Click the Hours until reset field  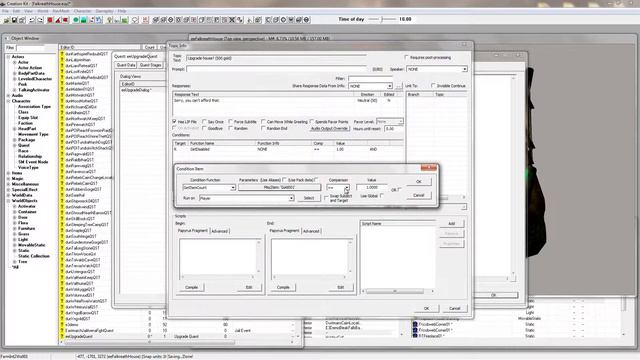393,129
